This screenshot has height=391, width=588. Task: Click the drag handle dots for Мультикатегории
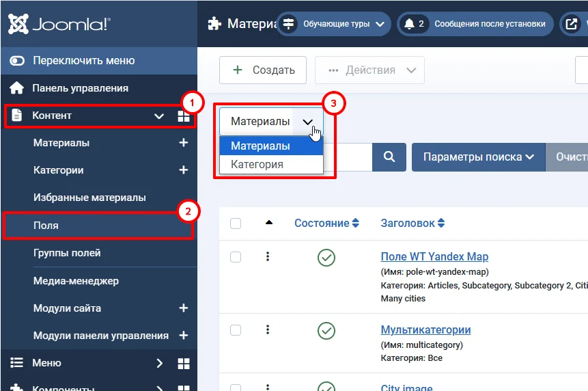coord(268,330)
